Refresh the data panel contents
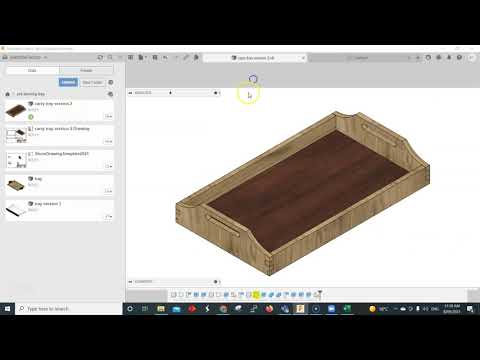 [x=100, y=58]
